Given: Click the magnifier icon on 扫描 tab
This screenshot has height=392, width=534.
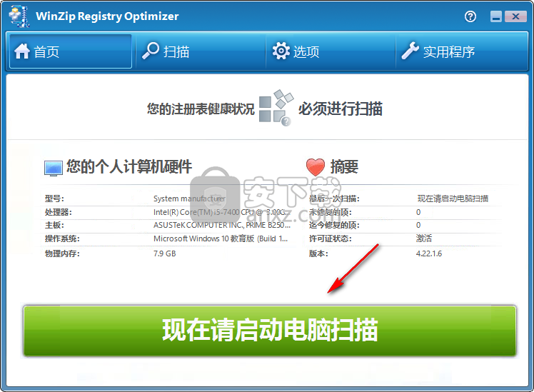Looking at the screenshot, I should pyautogui.click(x=151, y=51).
